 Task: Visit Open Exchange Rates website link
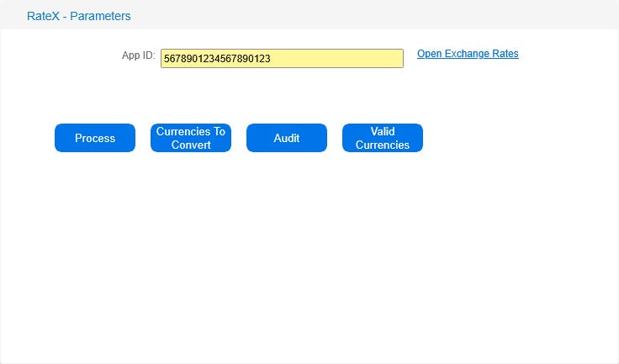tap(468, 54)
